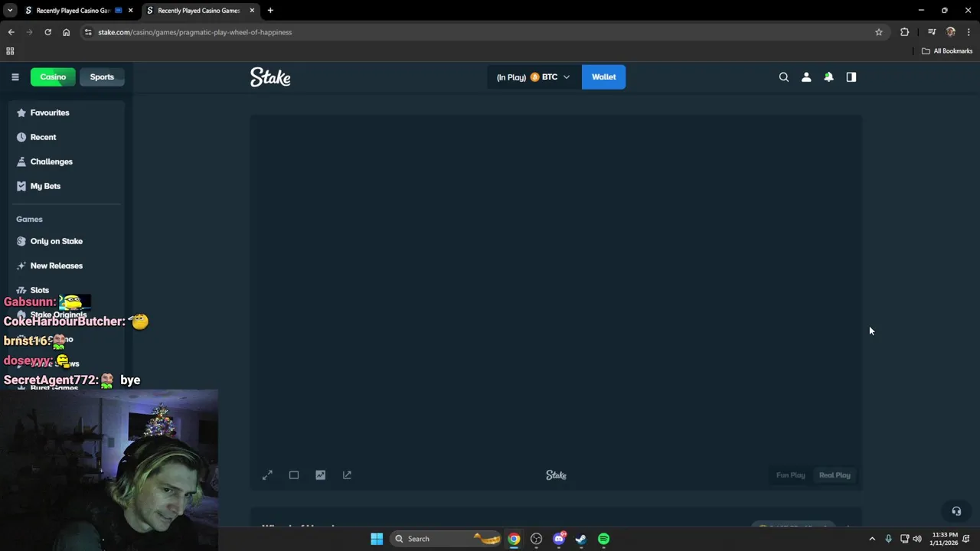View site information in address bar
980x551 pixels.
88,32
